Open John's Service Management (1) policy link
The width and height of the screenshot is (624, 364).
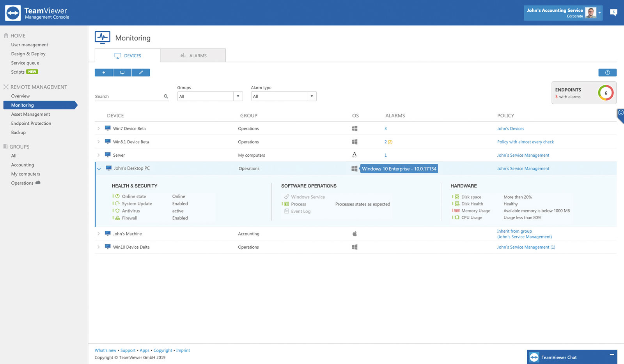(x=526, y=247)
